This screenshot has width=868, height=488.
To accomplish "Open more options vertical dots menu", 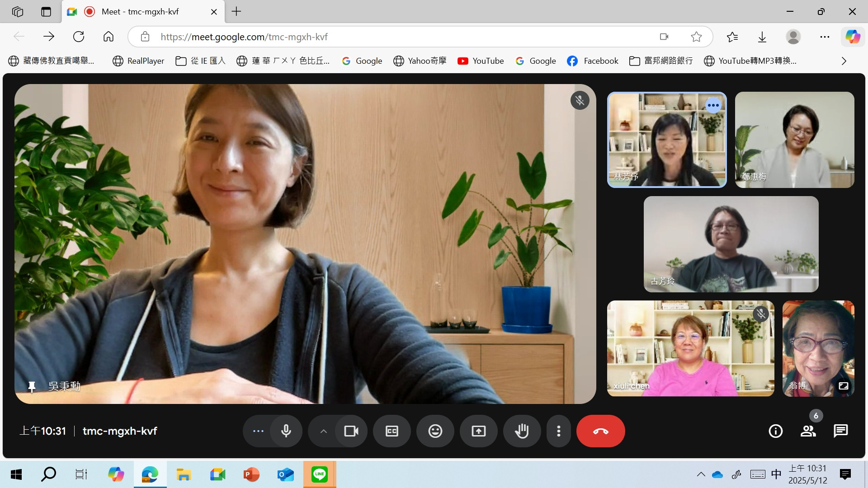I will (559, 431).
